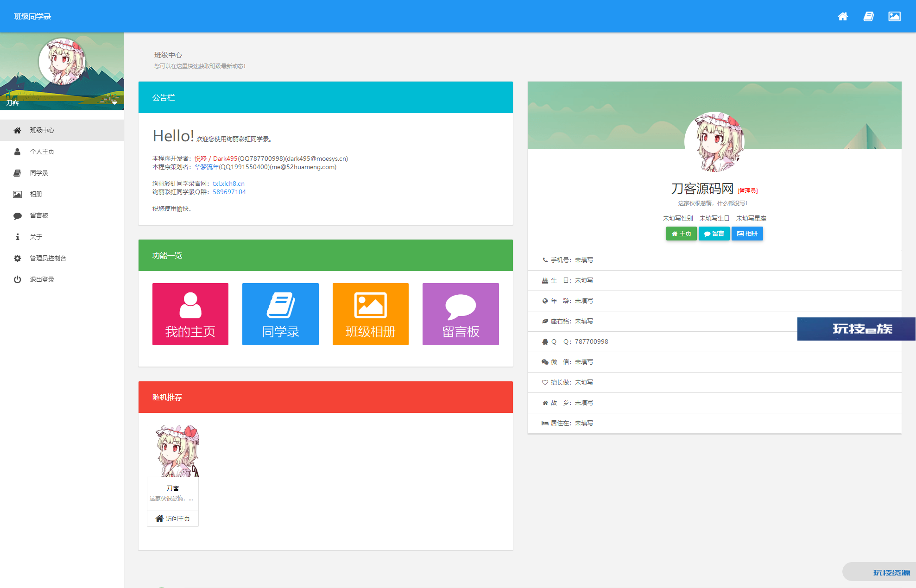This screenshot has width=916, height=588.
Task: Open the home icon in top bar
Action: coord(843,17)
